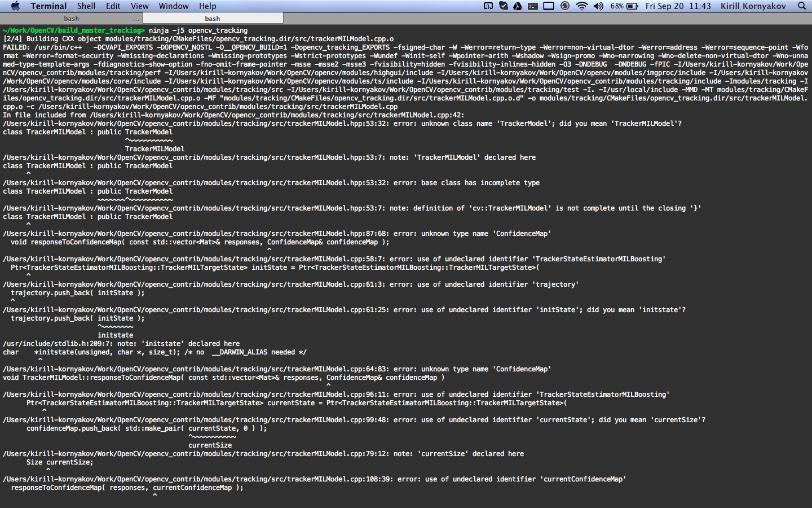The height and width of the screenshot is (508, 812).
Task: Click the error 'unknown class name TrackerModel' line
Action: [x=342, y=124]
